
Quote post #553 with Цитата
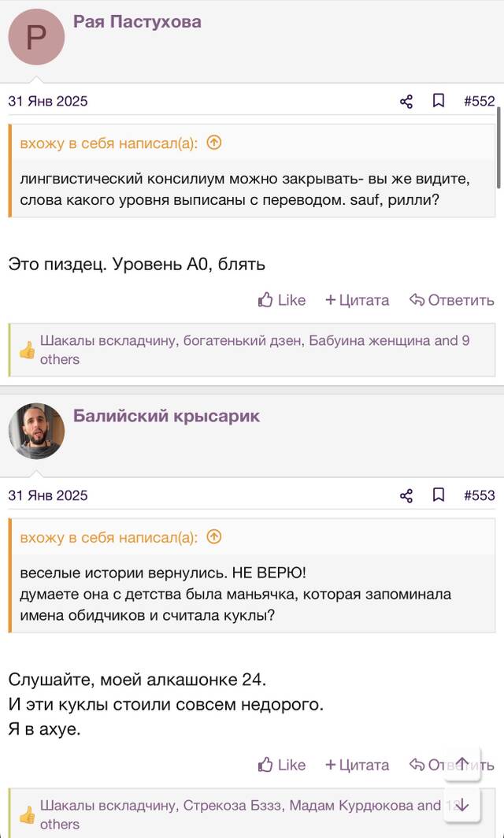point(357,765)
